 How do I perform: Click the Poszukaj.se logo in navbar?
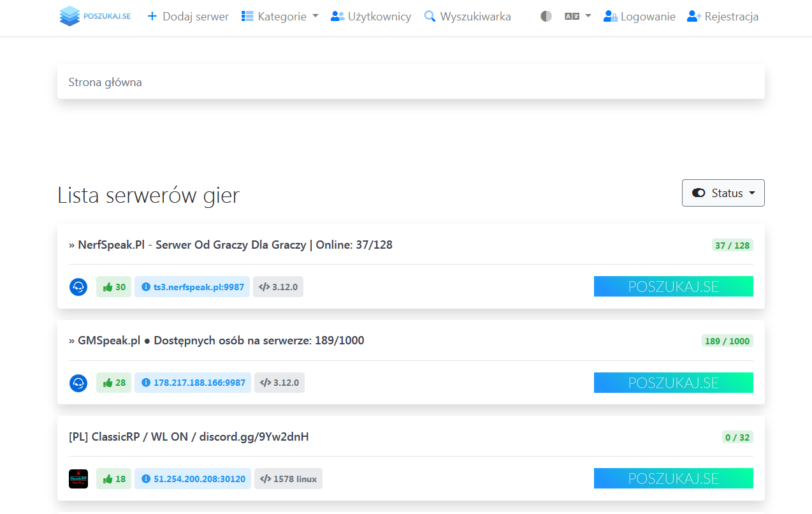[x=95, y=17]
